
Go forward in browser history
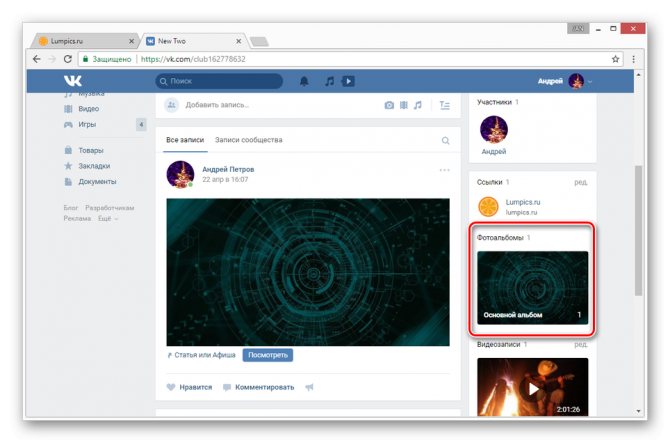[52, 59]
